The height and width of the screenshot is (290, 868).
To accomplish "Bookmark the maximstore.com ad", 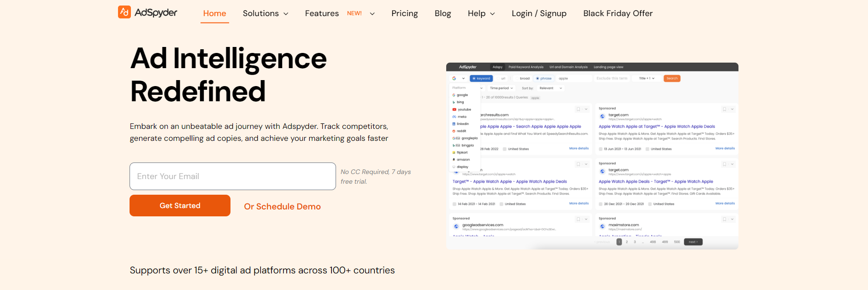I will [725, 219].
